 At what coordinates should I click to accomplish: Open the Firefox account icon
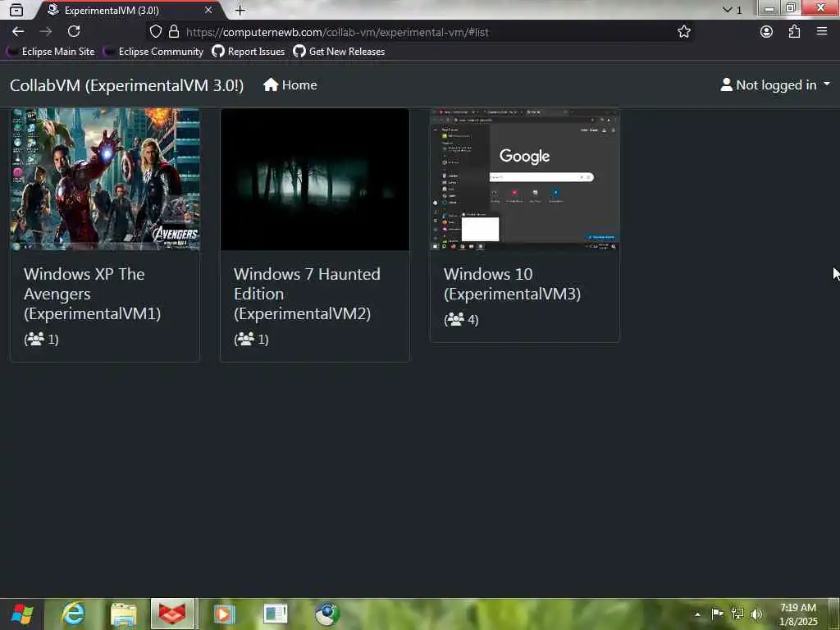tap(767, 32)
